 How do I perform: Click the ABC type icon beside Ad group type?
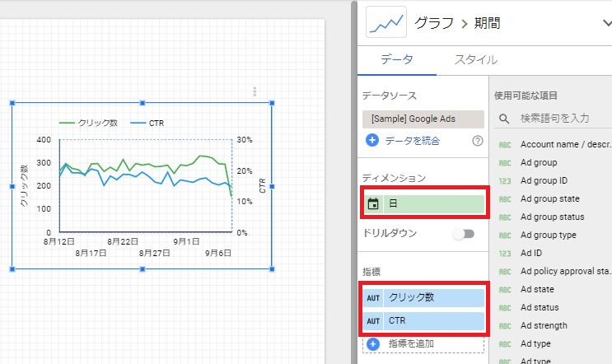[x=505, y=236]
